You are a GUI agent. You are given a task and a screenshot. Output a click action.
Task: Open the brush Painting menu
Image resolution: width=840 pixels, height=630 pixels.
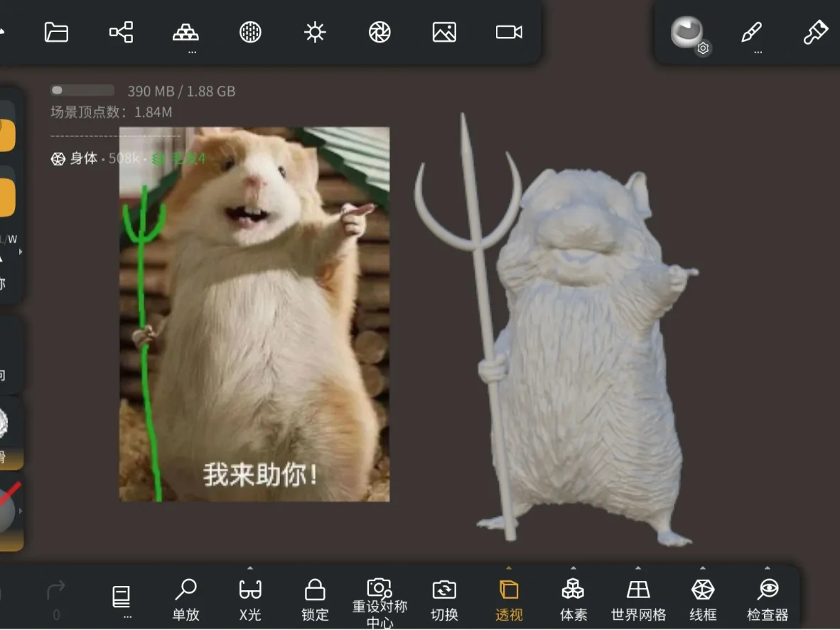(x=815, y=32)
